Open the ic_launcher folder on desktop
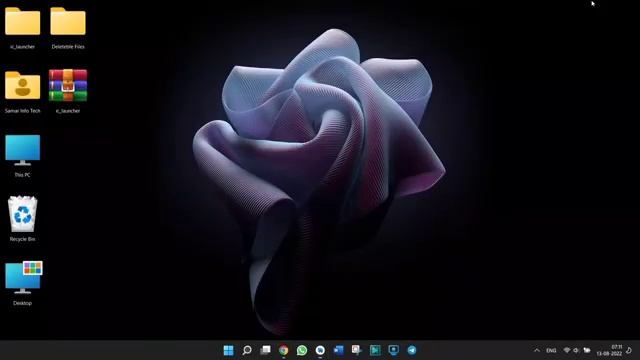This screenshot has height=360, width=640. point(22,21)
